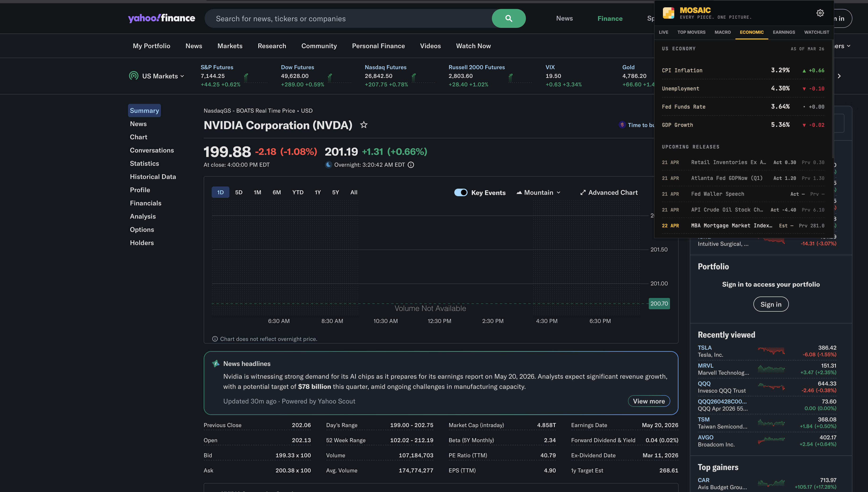Switch to the Earnings tab in Mosaic
Viewport: 868px width, 492px height.
coord(784,32)
